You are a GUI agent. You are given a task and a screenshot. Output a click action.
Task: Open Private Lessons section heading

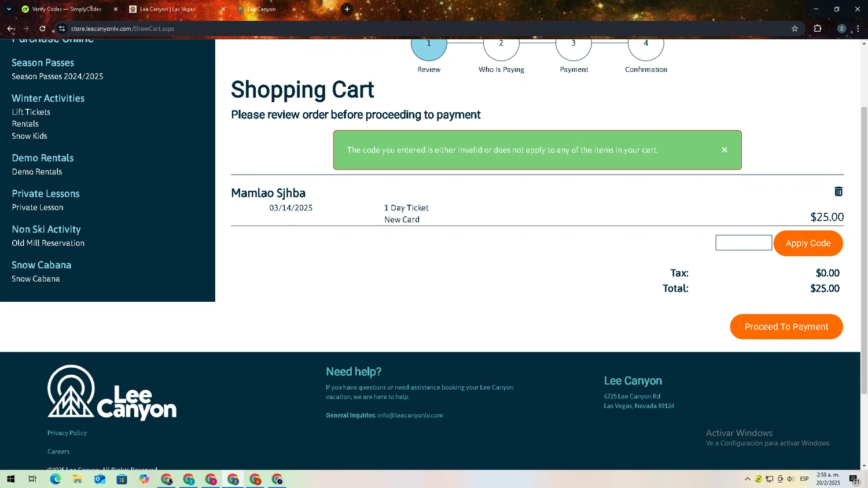tap(46, 194)
